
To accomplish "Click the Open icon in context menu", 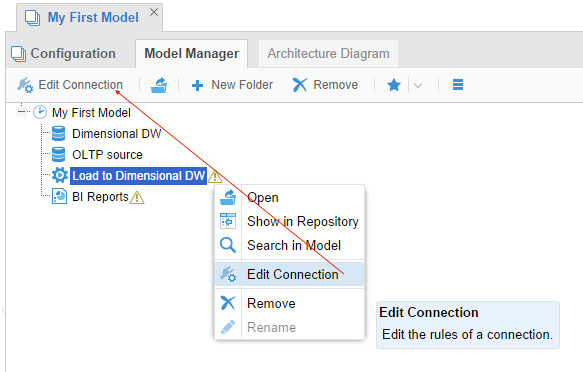I will pyautogui.click(x=228, y=197).
